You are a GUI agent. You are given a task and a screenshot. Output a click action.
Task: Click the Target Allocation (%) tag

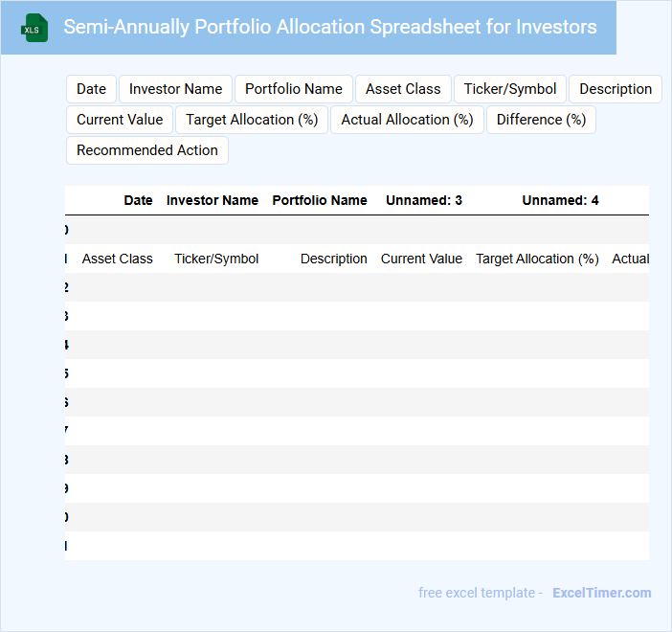(x=252, y=120)
